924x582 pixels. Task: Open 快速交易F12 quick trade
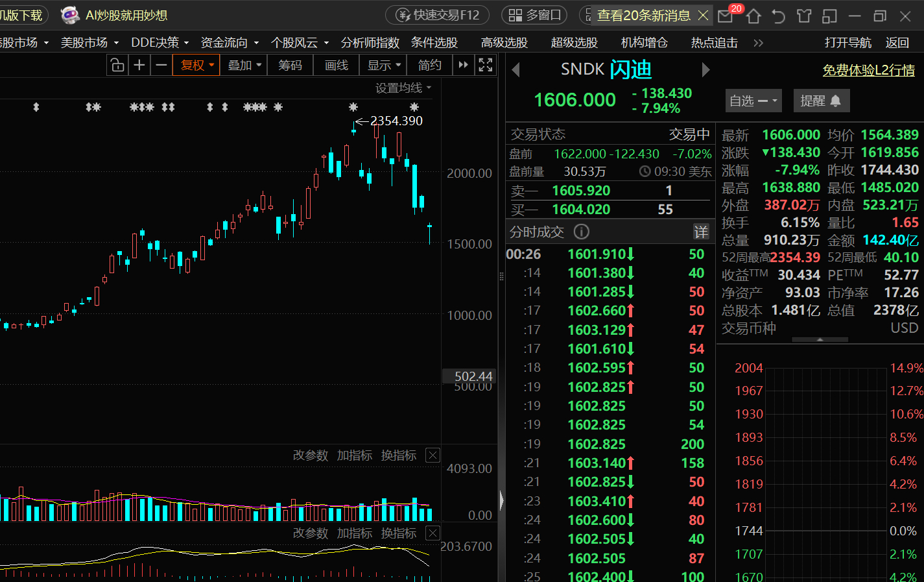coord(439,15)
